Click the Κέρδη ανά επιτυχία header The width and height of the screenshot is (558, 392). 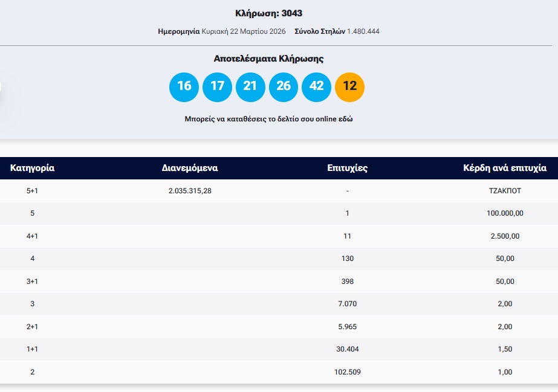[x=504, y=168]
